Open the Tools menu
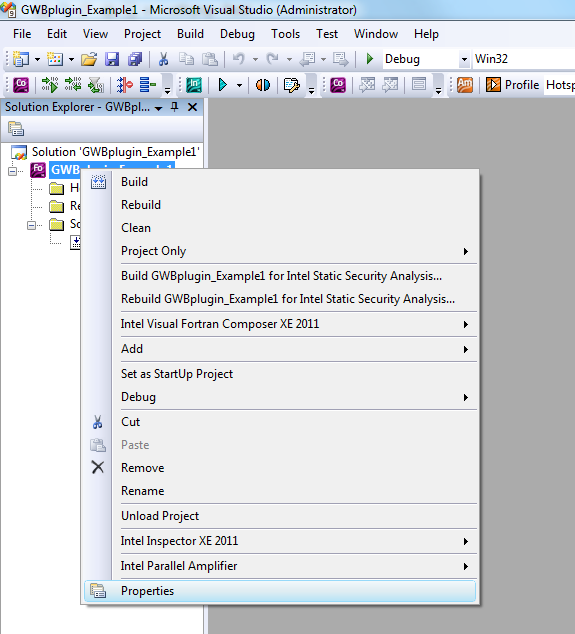This screenshot has width=575, height=634. (285, 34)
